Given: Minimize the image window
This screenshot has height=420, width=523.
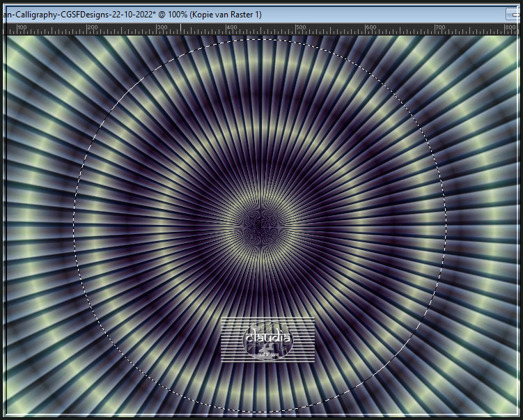Looking at the screenshot, I should [x=514, y=15].
